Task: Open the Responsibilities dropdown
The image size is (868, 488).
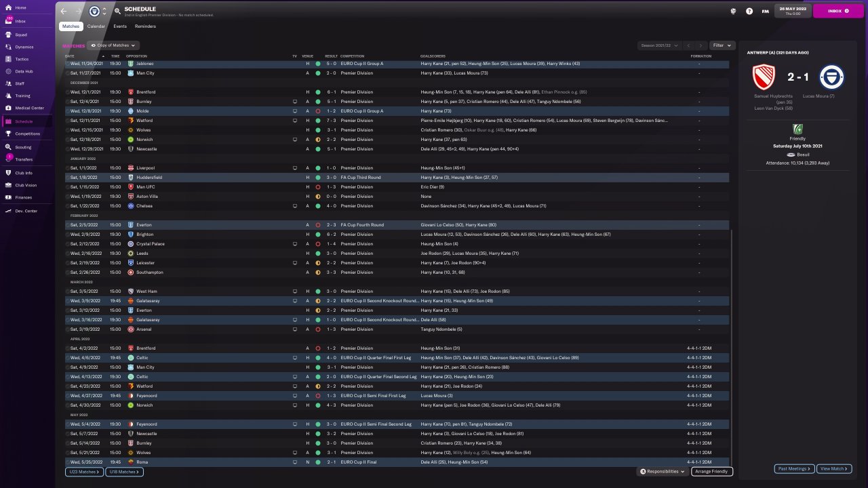Action: [x=663, y=471]
